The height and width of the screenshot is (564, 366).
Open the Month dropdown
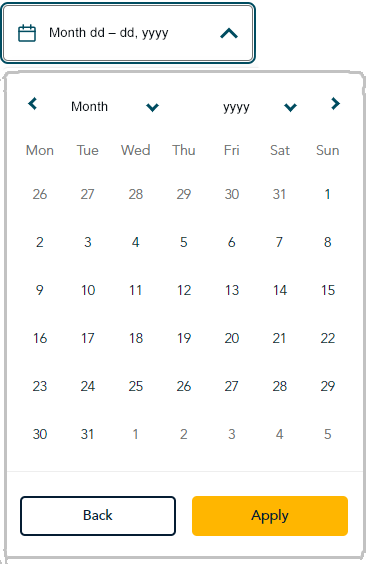115,107
